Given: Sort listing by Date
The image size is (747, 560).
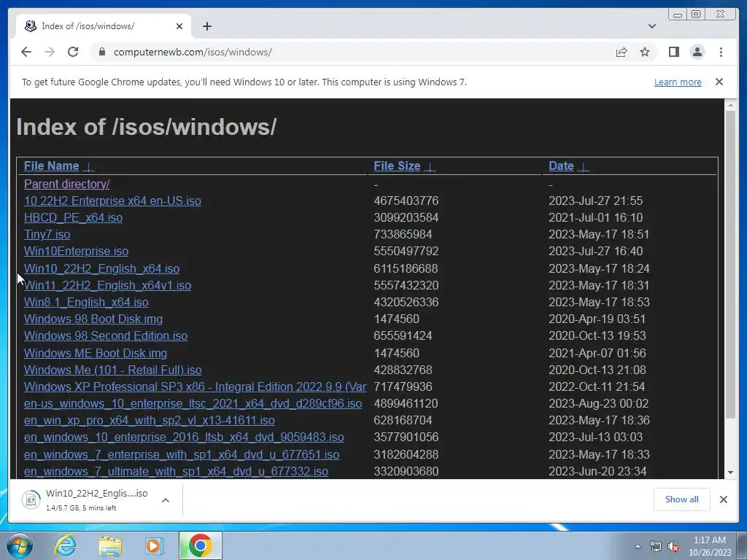Looking at the screenshot, I should (561, 166).
